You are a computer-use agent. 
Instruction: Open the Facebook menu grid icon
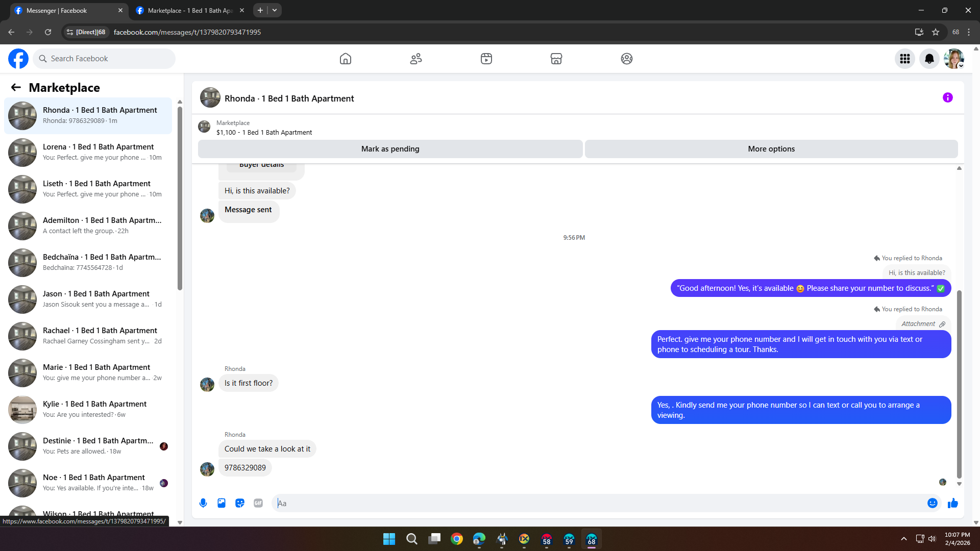coord(904,59)
